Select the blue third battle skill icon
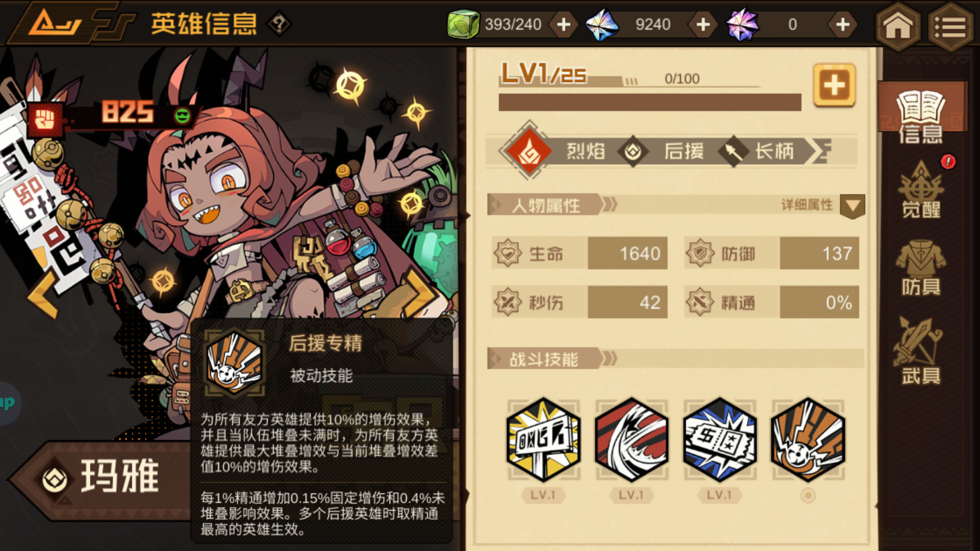980x551 pixels. (x=720, y=439)
